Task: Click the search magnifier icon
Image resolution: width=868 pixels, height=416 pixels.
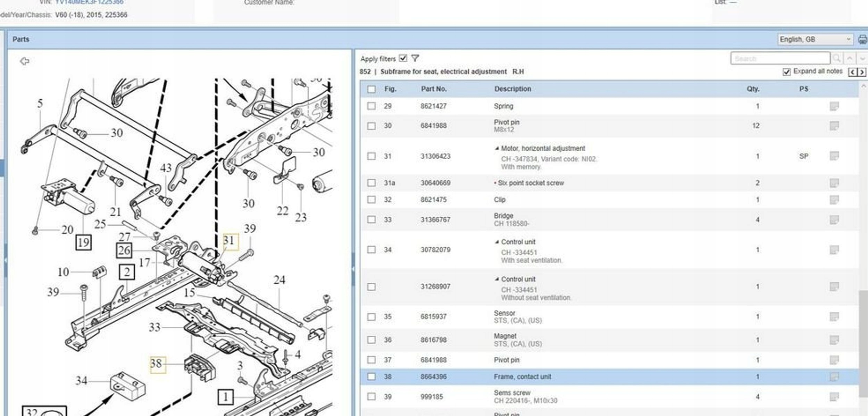Action: tap(837, 58)
